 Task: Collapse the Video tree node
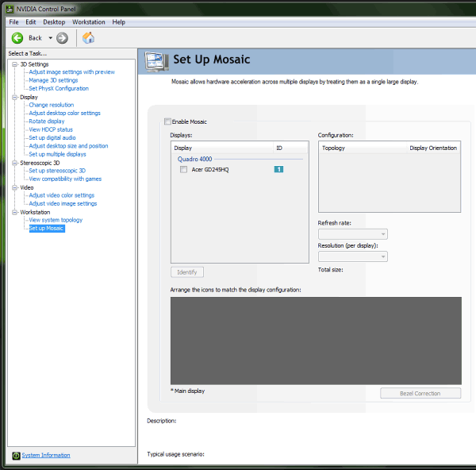(14, 187)
